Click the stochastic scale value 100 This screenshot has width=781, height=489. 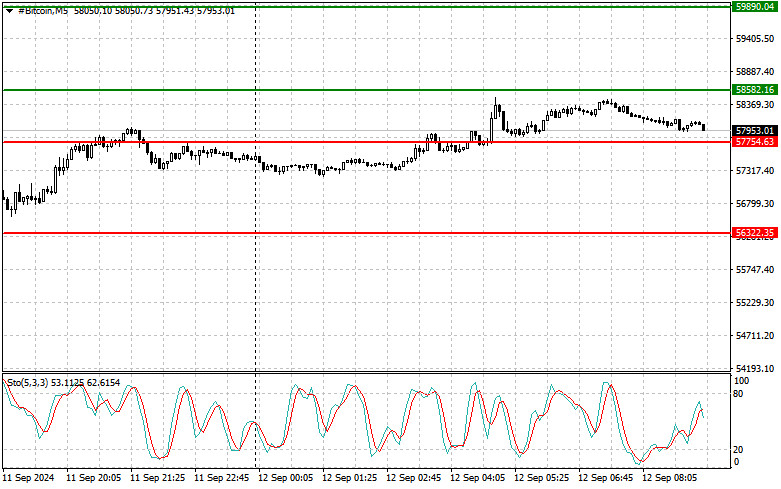coord(741,381)
